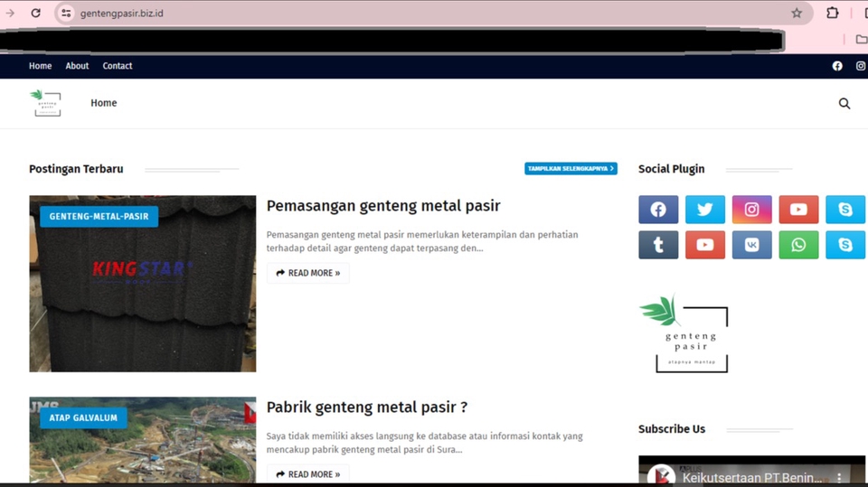Open Twitter in Social Plugin
The height and width of the screenshot is (487, 868).
704,210
